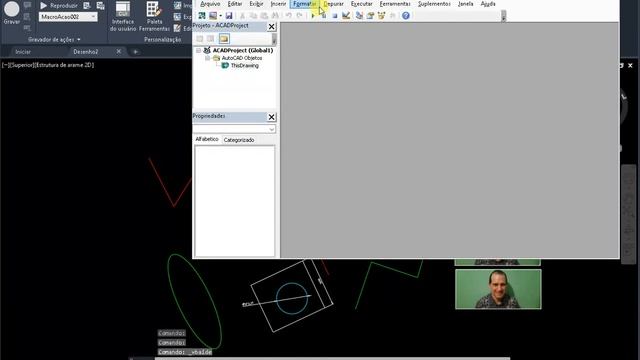Open the Project Explorer toolbar icon
Image resolution: width=640 pixels, height=360 pixels.
359,16
